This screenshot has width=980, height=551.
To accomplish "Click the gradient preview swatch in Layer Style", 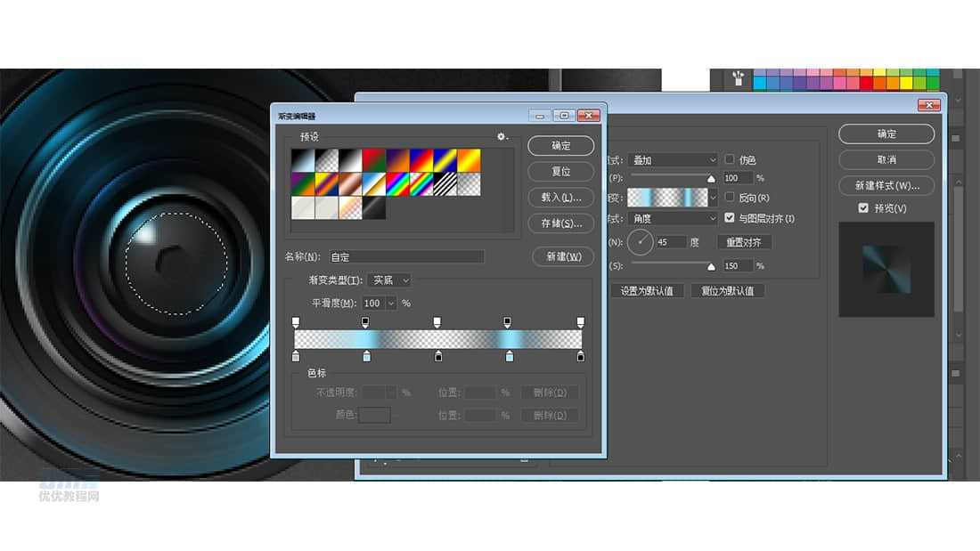I will [x=667, y=198].
